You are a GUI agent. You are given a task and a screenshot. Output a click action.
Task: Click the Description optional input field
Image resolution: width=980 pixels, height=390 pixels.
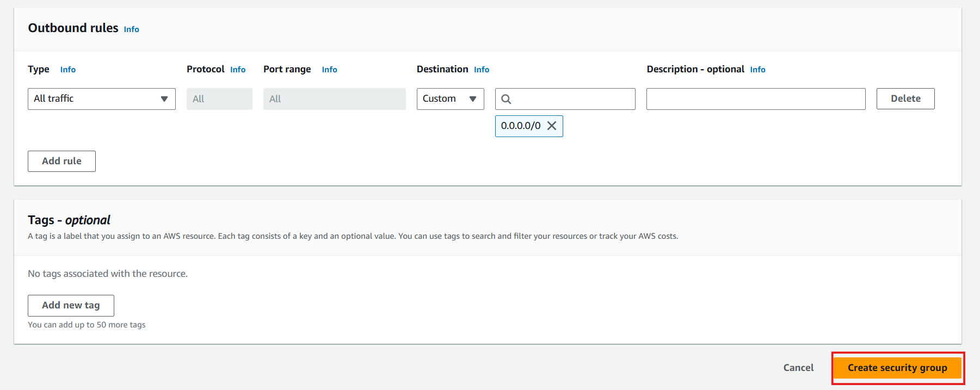coord(756,99)
